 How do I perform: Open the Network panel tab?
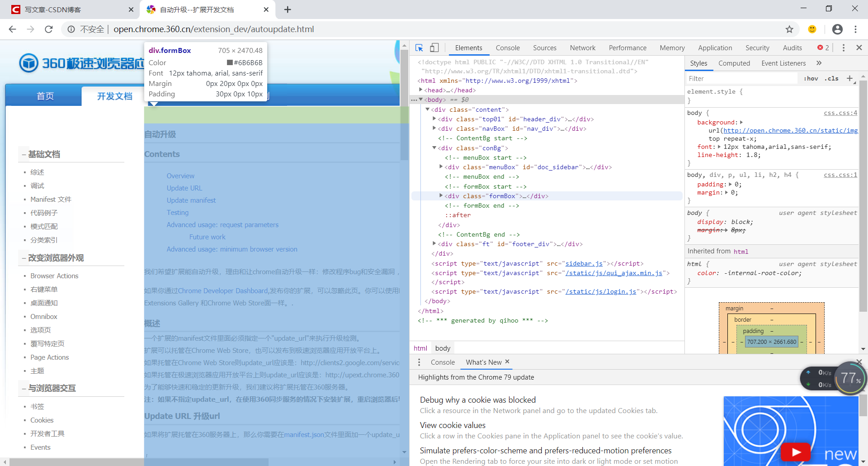click(583, 48)
